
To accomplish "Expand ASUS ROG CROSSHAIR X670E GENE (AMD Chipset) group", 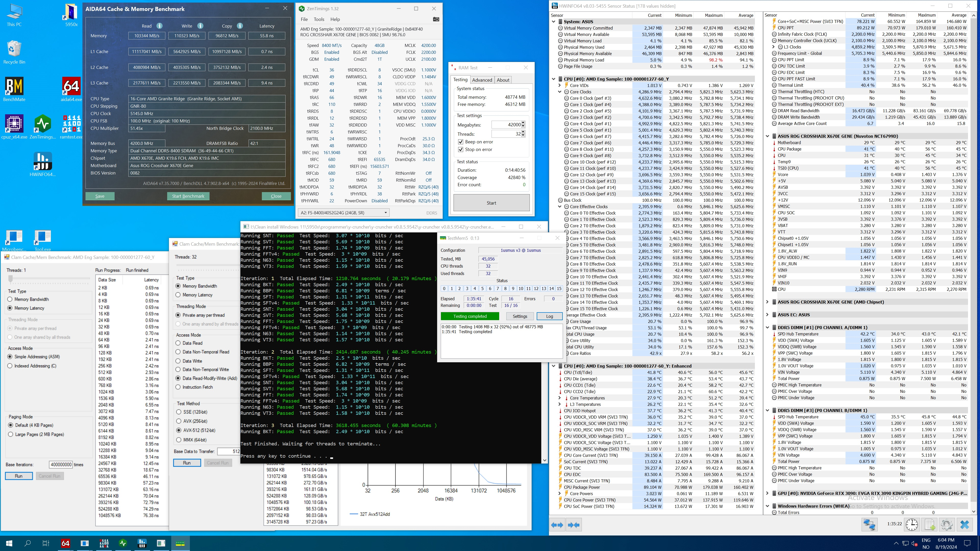I will click(x=767, y=302).
